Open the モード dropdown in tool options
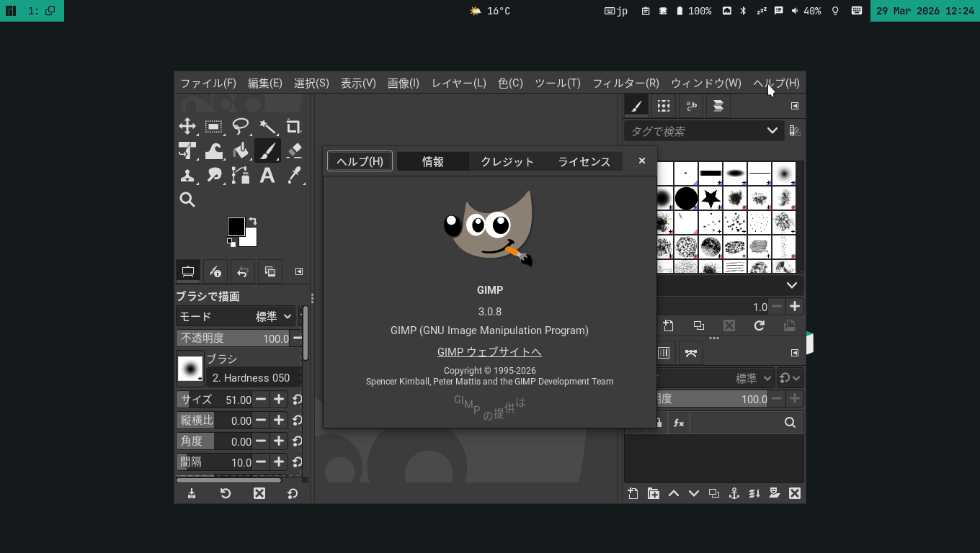 pyautogui.click(x=236, y=316)
